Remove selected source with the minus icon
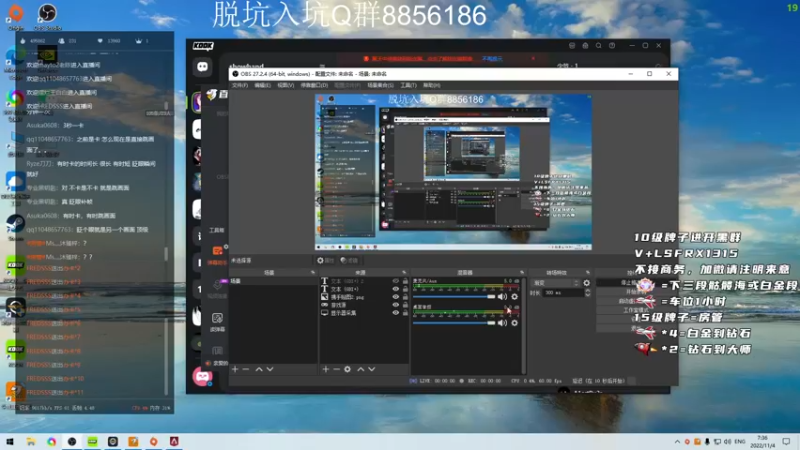 click(x=336, y=369)
